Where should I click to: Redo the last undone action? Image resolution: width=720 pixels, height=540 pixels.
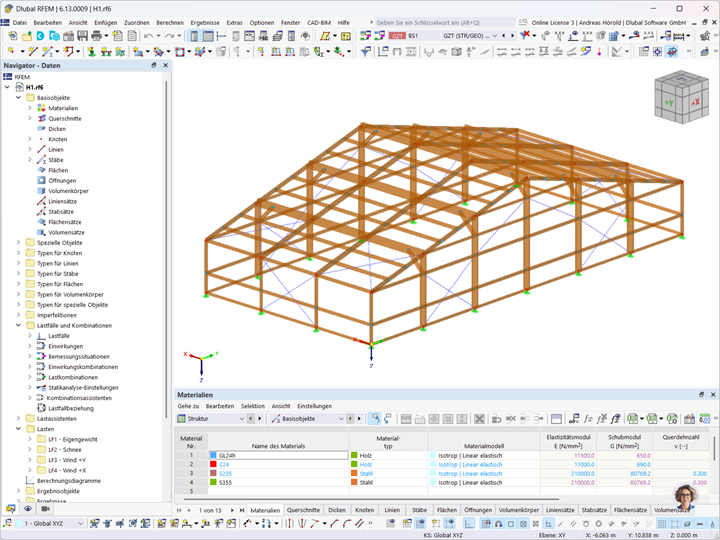click(169, 36)
